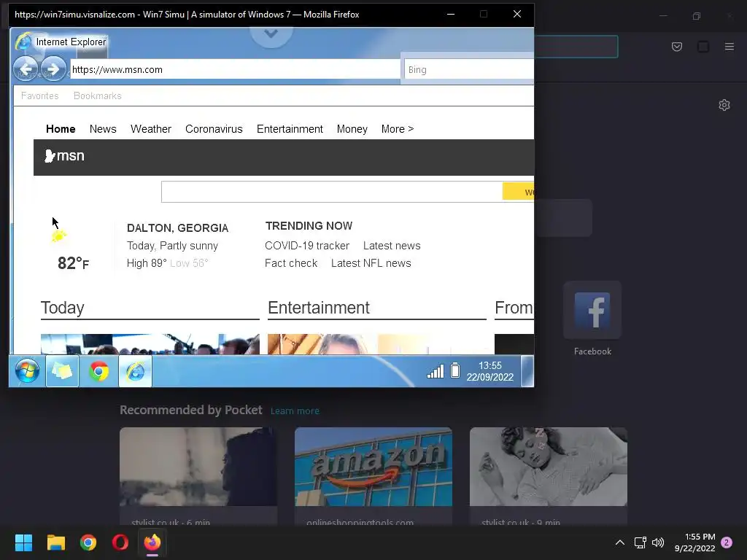Expand the More > navigation item
The height and width of the screenshot is (560, 747).
coord(398,129)
